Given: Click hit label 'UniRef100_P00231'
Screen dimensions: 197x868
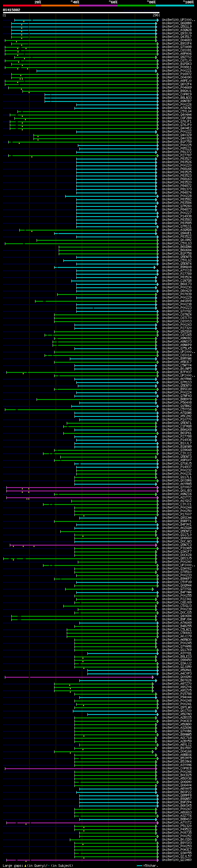Looking at the screenshot, I should pyautogui.click(x=177, y=474).
